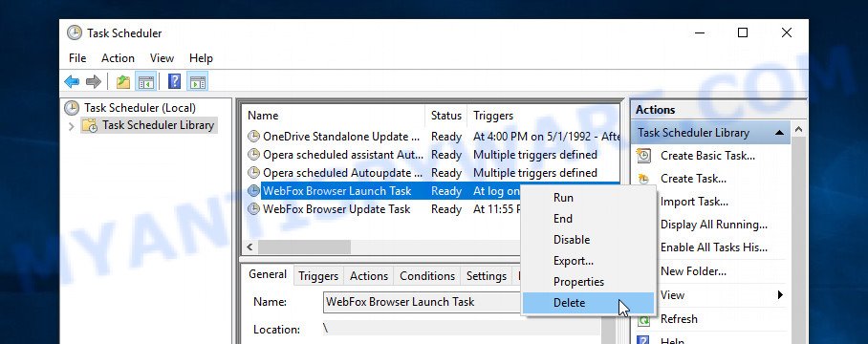868x344 pixels.
Task: Switch to the General tab
Action: pos(268,274)
